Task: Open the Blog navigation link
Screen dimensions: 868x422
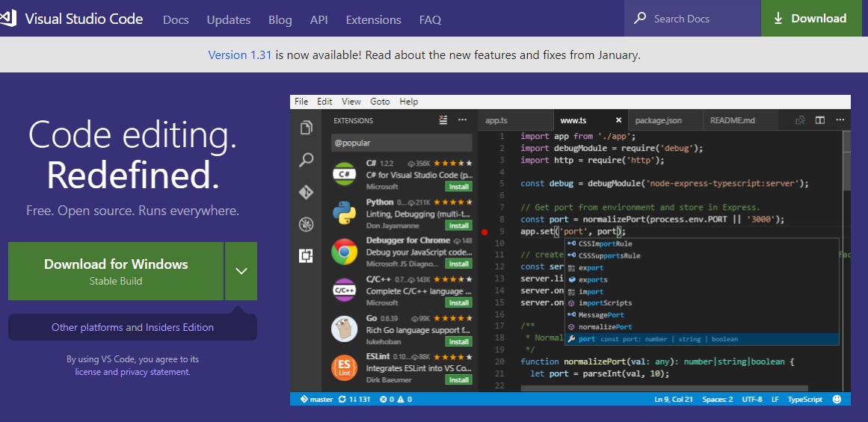Action: [x=280, y=20]
